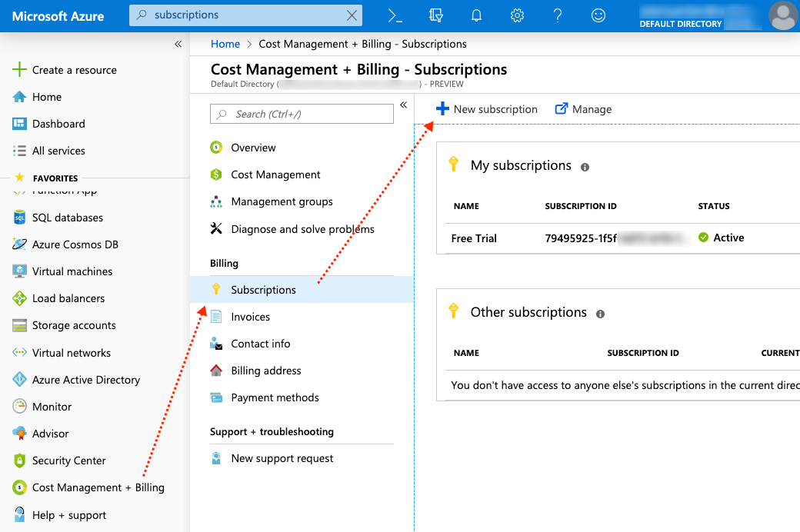Open Cloud Shell from top bar
This screenshot has width=800, height=532.
[395, 16]
